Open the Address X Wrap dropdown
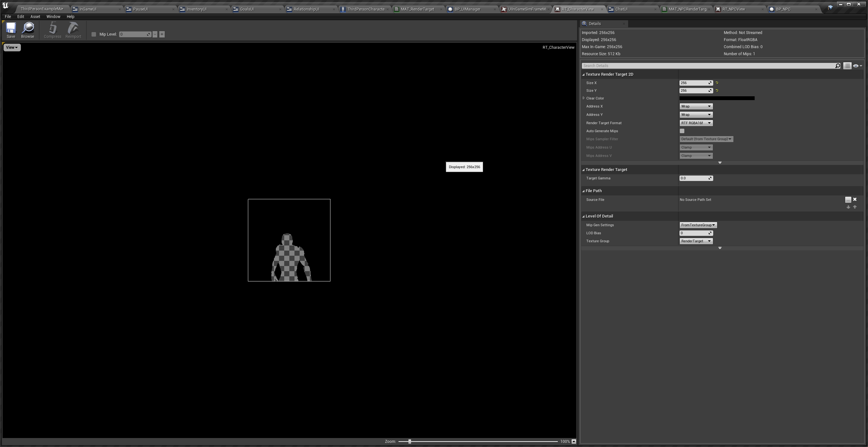Screen dimensions: 868x447 (696, 106)
